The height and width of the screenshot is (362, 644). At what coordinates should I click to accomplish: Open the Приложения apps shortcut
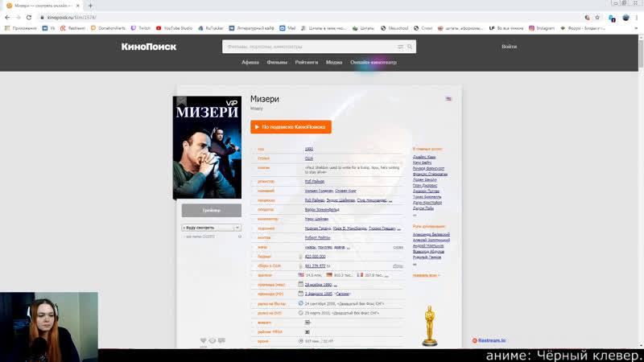(x=21, y=28)
